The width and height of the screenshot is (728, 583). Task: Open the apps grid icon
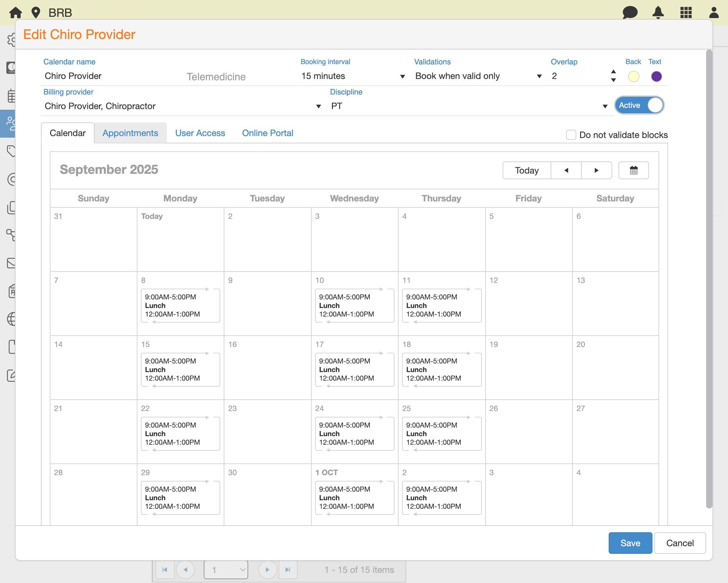tap(686, 12)
